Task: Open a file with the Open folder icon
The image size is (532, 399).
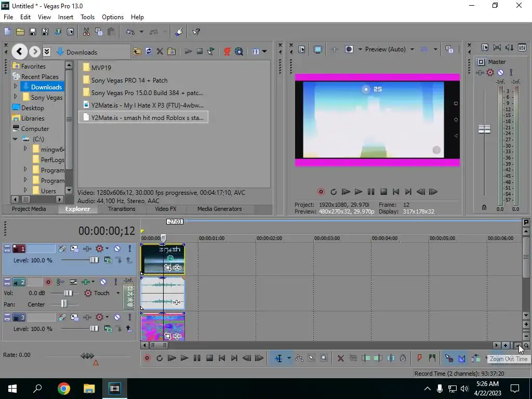Action: pos(20,32)
